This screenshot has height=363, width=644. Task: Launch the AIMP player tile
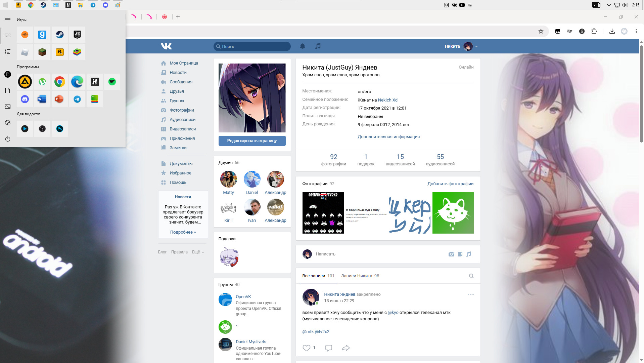click(x=25, y=82)
